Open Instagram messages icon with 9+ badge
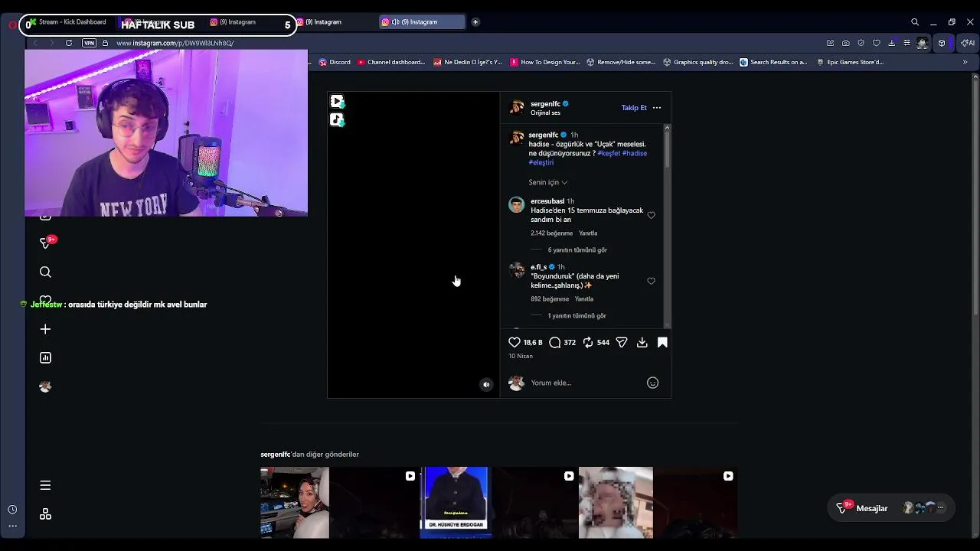Viewport: 980px width, 551px height. [46, 243]
